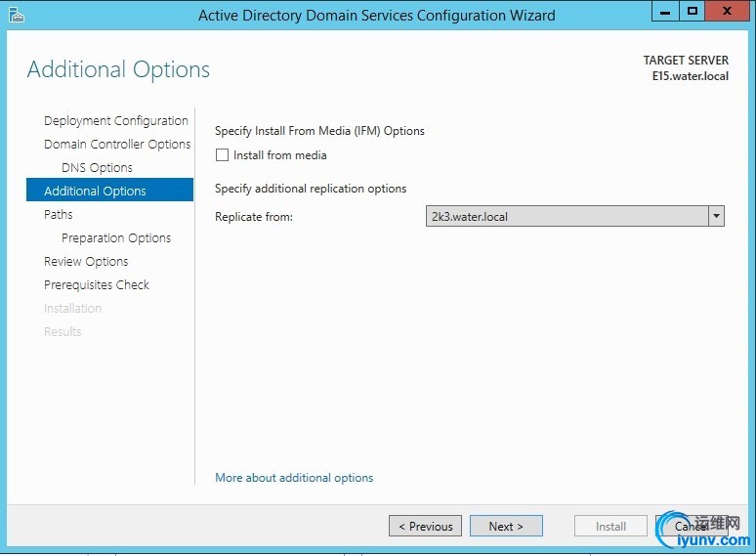This screenshot has height=556, width=756.
Task: Click the Install button at the bottom
Action: [x=610, y=526]
